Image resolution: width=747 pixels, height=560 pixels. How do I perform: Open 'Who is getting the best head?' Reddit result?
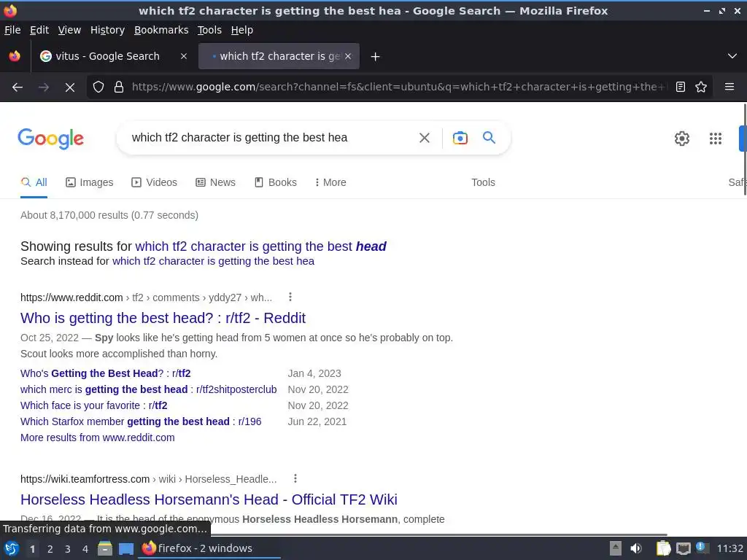pyautogui.click(x=163, y=318)
